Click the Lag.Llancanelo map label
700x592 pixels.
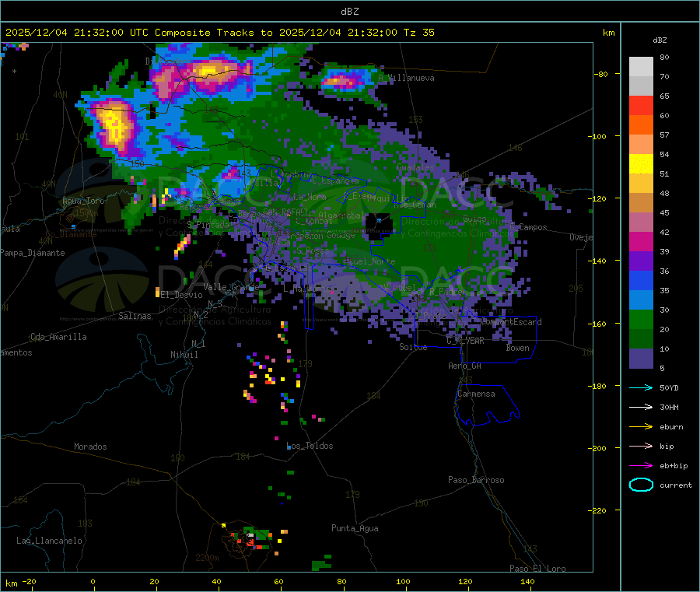tap(49, 541)
